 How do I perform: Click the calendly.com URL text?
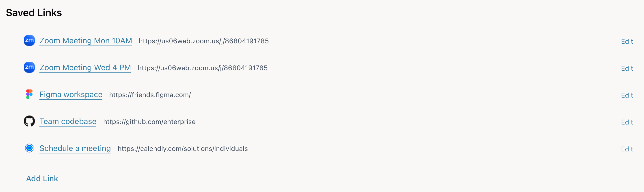(182, 149)
